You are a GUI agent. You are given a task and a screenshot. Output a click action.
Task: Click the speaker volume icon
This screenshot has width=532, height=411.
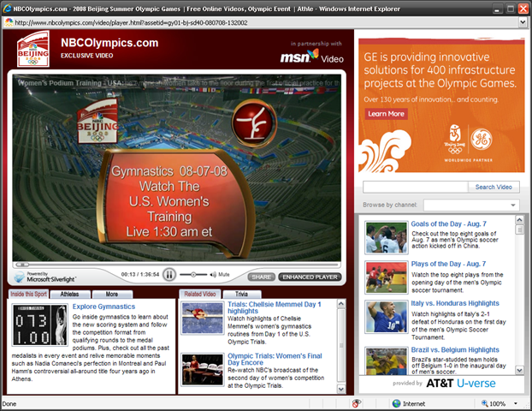(x=213, y=275)
